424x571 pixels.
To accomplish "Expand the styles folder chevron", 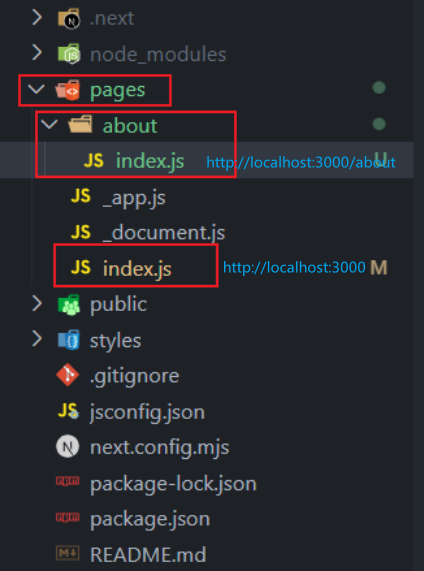I will coord(37,339).
